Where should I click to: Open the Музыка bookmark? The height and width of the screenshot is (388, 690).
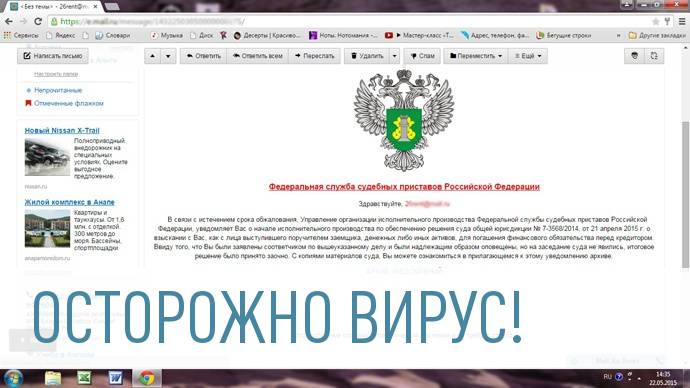166,35
